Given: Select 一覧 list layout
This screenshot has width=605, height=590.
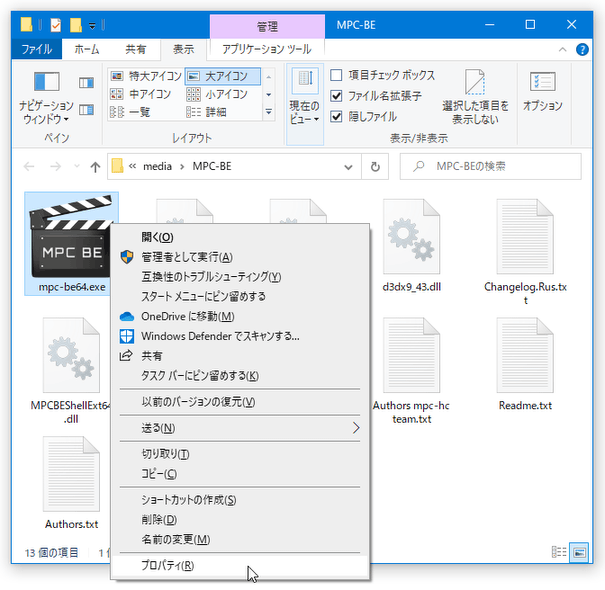Looking at the screenshot, I should [130, 112].
